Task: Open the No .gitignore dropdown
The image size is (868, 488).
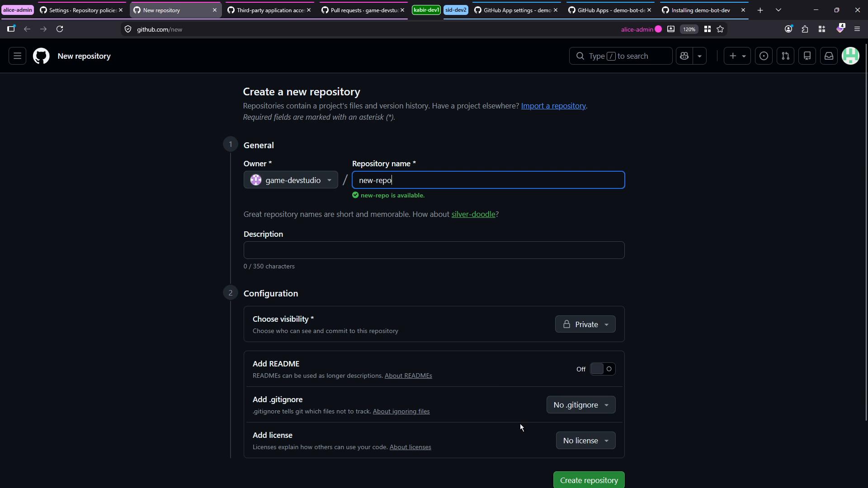Action: tap(581, 405)
